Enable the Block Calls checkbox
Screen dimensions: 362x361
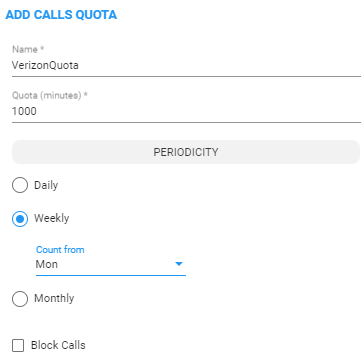pos(18,345)
